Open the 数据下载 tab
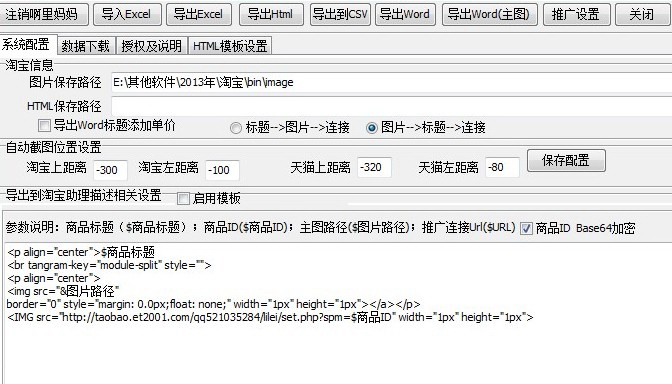 coord(86,46)
